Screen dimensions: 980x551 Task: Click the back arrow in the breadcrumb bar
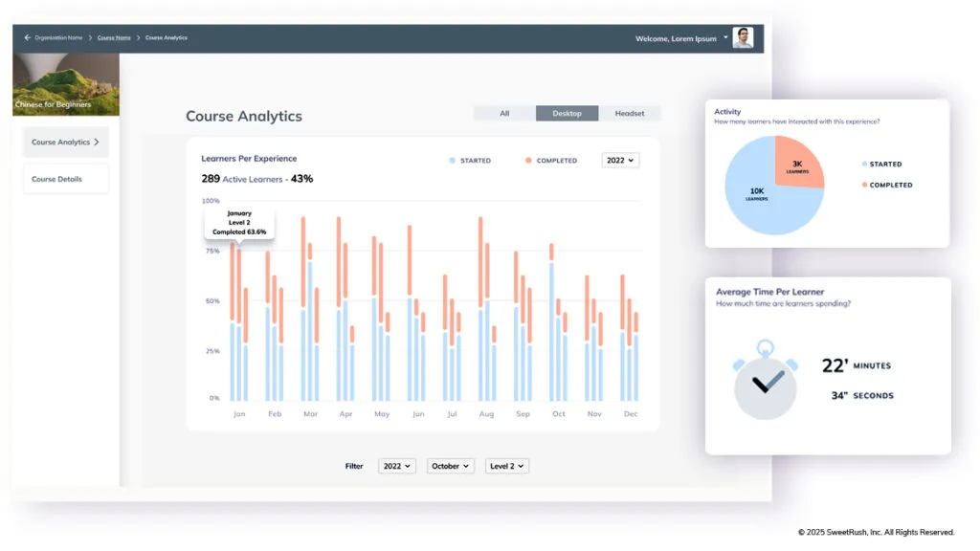26,38
